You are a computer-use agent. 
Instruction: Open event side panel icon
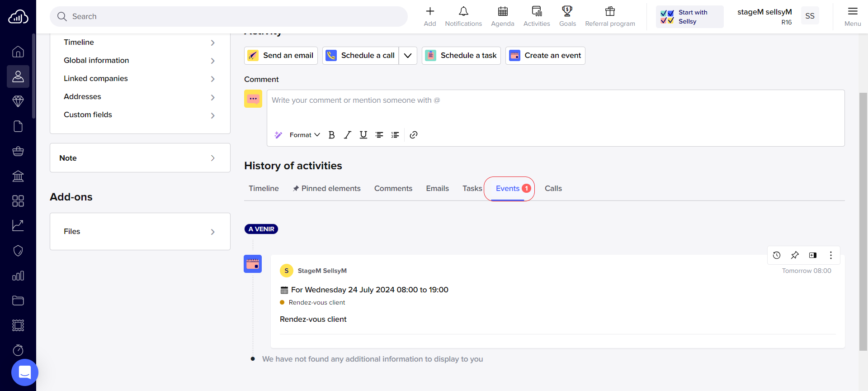pos(813,255)
